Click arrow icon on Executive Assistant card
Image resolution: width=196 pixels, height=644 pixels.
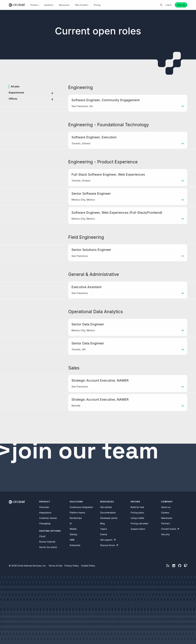182,293
